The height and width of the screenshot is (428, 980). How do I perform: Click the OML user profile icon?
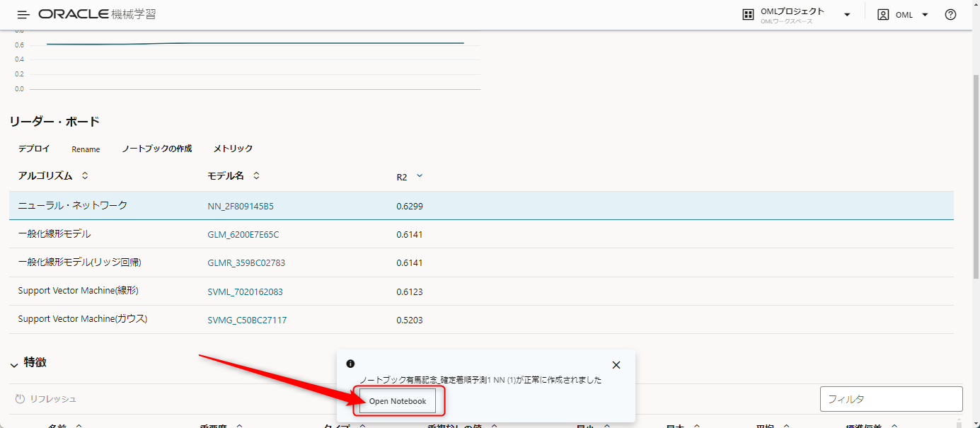[883, 15]
